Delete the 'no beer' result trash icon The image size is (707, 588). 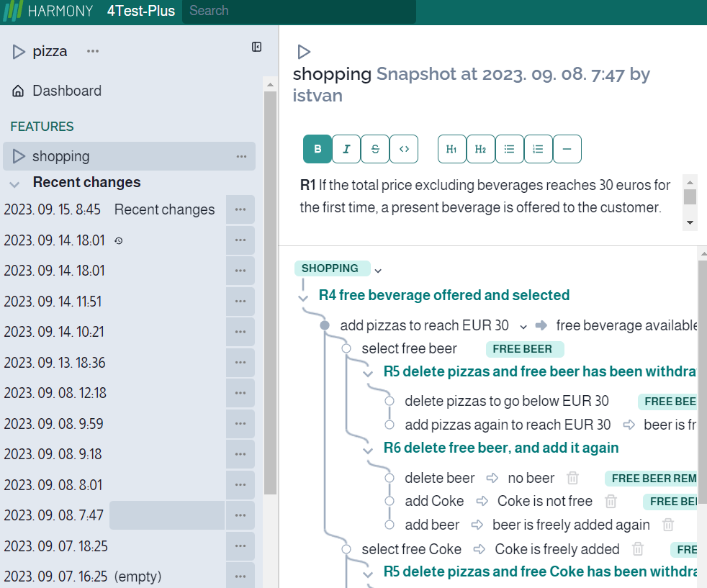click(x=572, y=478)
